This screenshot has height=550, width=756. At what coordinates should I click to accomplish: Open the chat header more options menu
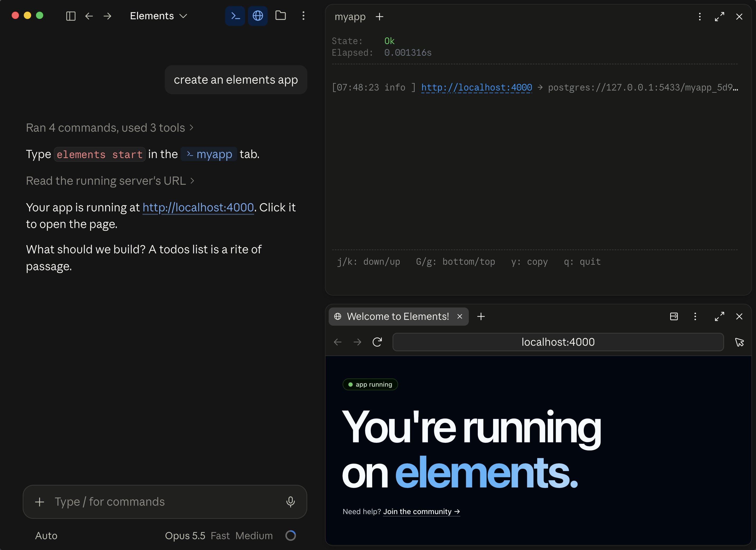[x=303, y=16]
